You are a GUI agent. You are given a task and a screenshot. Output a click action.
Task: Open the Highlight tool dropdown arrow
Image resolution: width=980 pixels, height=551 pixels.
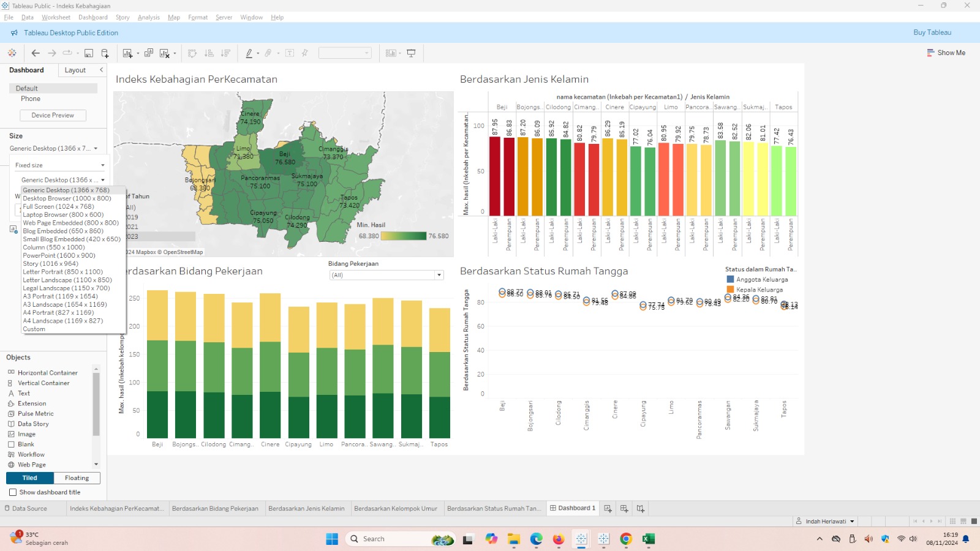coord(258,53)
